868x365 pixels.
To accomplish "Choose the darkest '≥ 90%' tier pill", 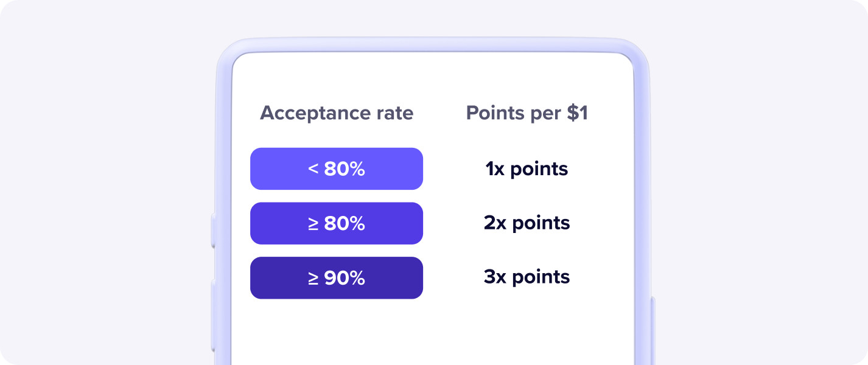I will click(x=337, y=278).
